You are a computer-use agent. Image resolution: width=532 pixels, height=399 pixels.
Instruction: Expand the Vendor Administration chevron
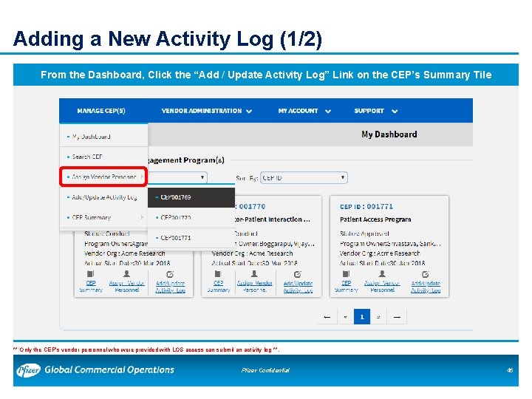coord(249,112)
